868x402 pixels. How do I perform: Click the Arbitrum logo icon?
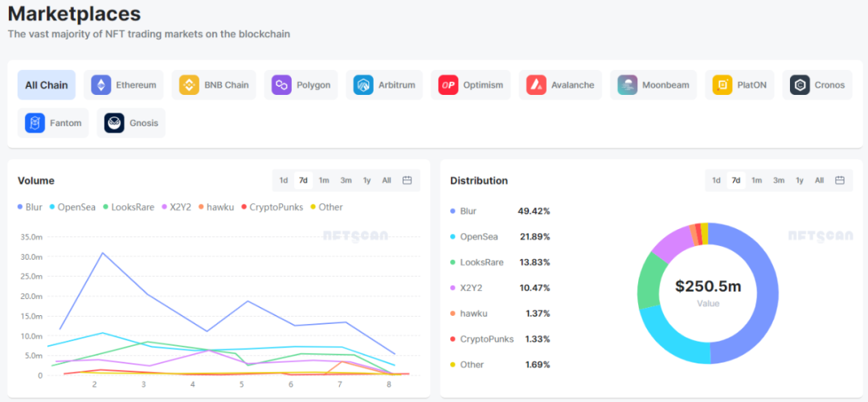(364, 84)
